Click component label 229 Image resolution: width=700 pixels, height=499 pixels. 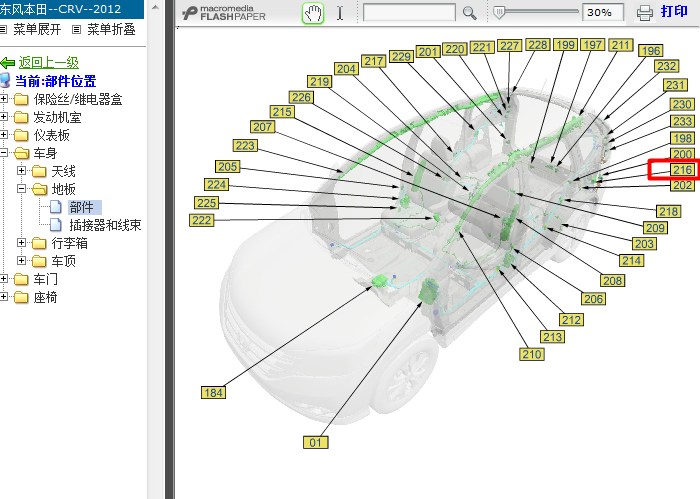401,57
